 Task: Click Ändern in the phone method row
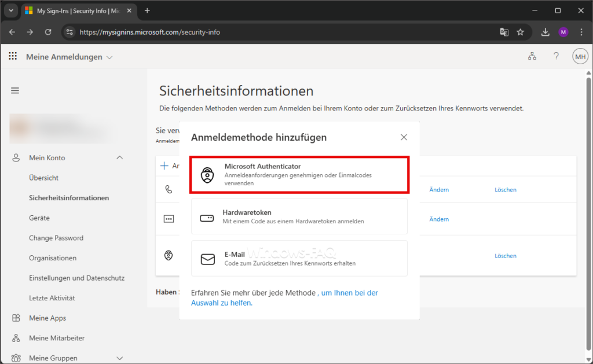439,190
